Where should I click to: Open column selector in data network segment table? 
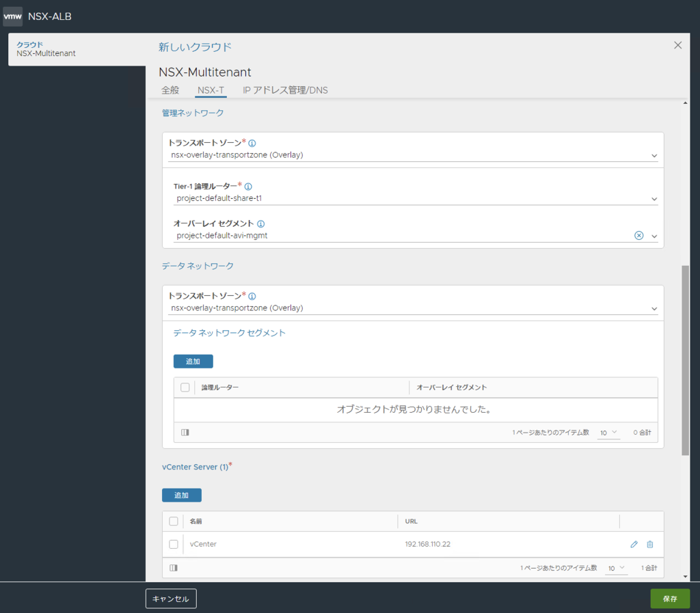(185, 433)
